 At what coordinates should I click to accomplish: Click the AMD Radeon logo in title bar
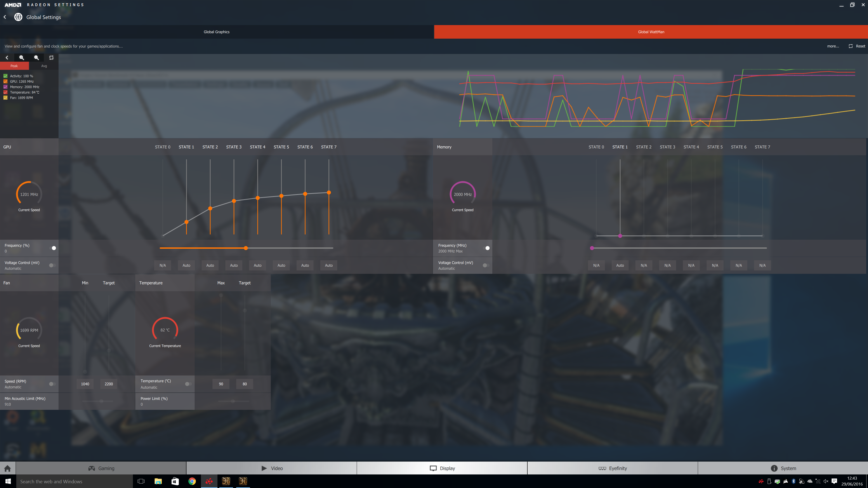[13, 5]
